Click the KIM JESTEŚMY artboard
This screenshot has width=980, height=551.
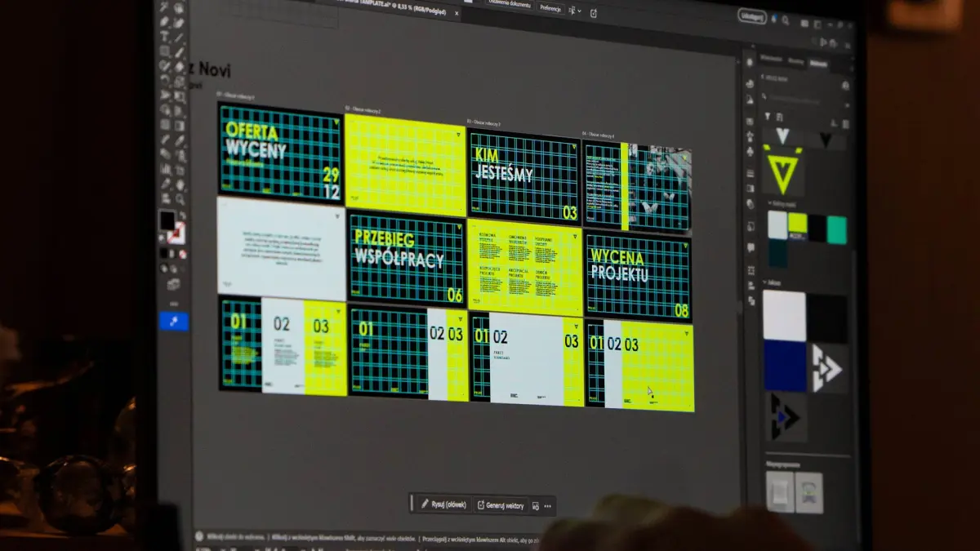click(523, 175)
